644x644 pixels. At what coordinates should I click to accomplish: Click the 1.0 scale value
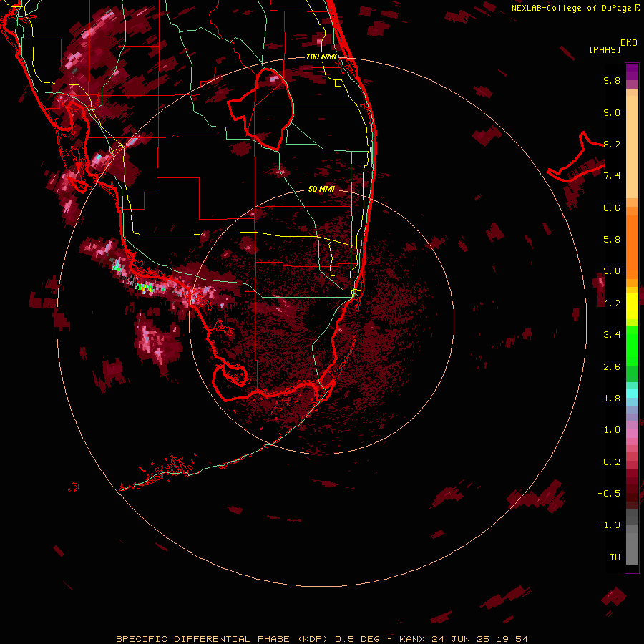pyautogui.click(x=612, y=430)
